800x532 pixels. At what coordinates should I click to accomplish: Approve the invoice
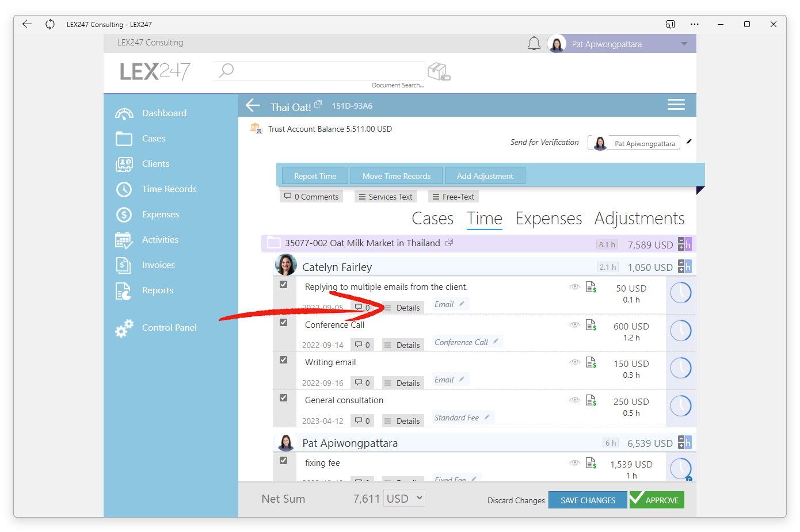click(657, 500)
